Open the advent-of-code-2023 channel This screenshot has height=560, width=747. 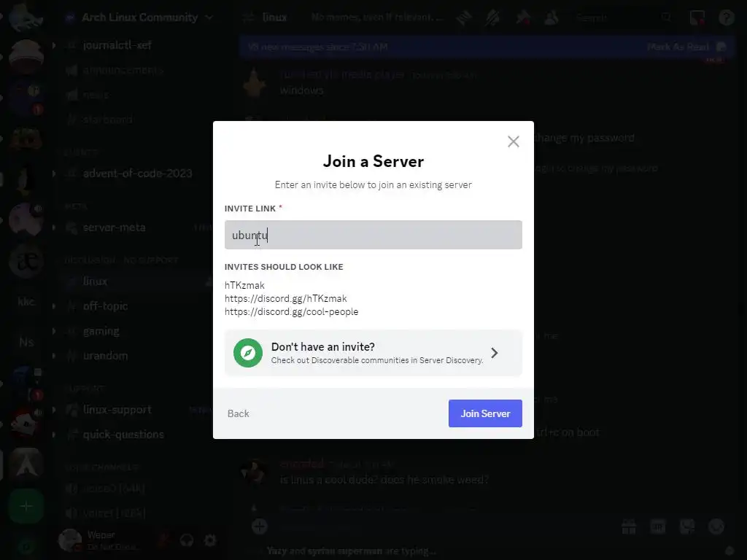click(x=137, y=174)
